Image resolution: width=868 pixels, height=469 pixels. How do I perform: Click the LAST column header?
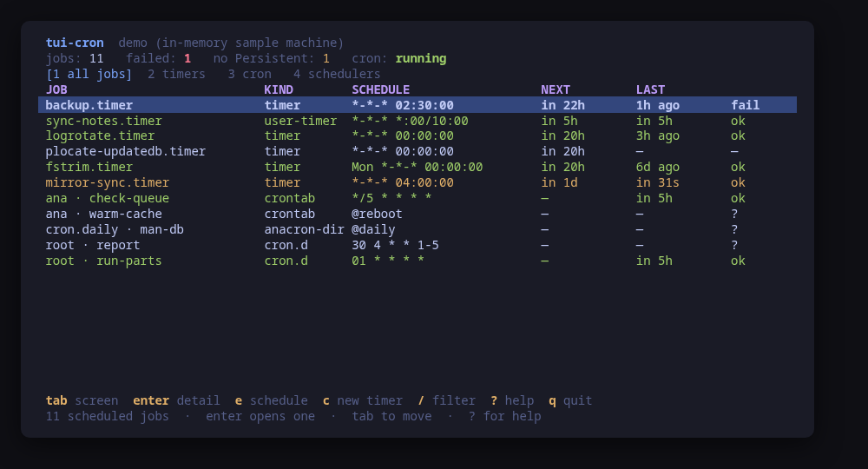650,89
